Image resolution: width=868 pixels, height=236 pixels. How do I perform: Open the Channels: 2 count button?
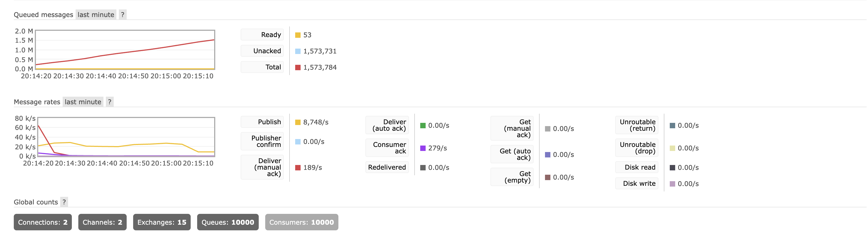click(x=102, y=222)
